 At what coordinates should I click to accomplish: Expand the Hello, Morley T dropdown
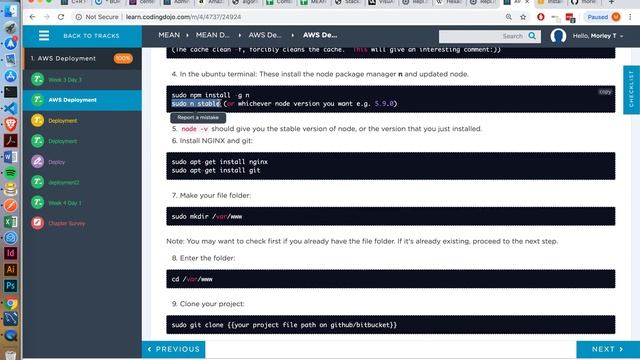598,36
